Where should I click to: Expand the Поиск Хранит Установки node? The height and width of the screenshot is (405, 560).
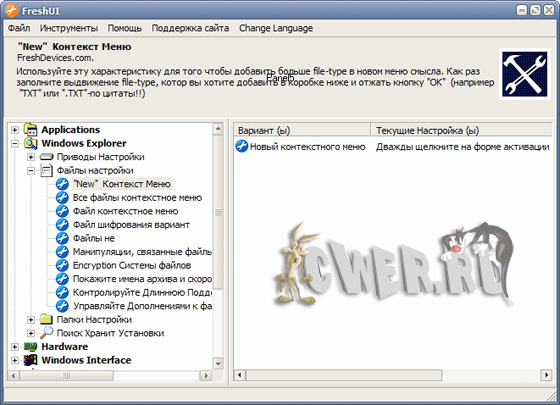click(x=31, y=333)
